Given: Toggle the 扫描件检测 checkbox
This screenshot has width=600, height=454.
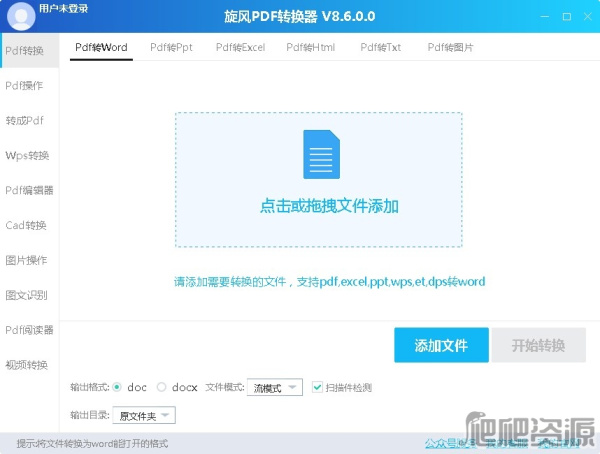Looking at the screenshot, I should pyautogui.click(x=318, y=387).
